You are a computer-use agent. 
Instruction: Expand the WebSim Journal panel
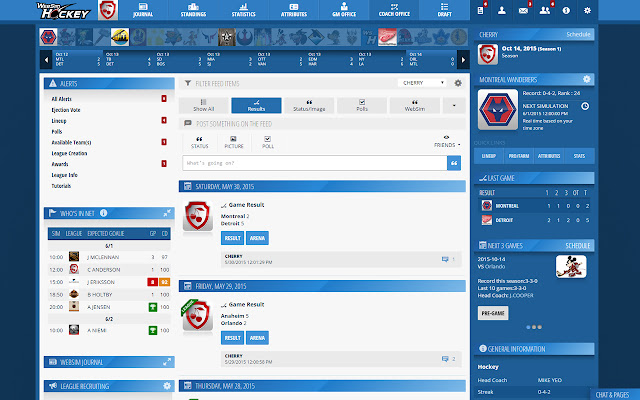[x=167, y=362]
